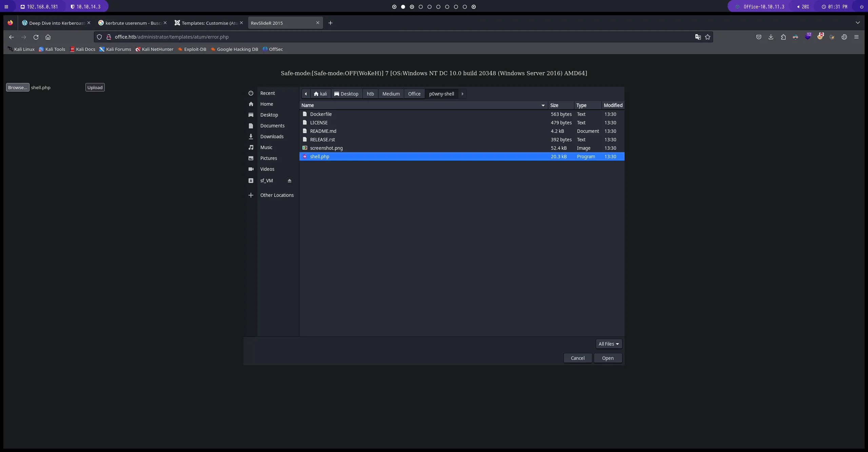Click the Upload button
This screenshot has width=868, height=452.
tap(95, 87)
